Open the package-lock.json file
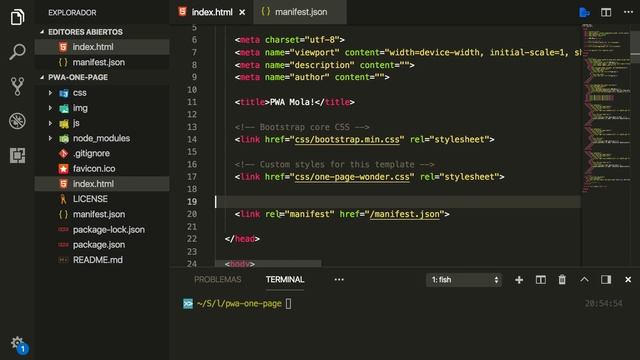The height and width of the screenshot is (360, 640). [x=102, y=229]
